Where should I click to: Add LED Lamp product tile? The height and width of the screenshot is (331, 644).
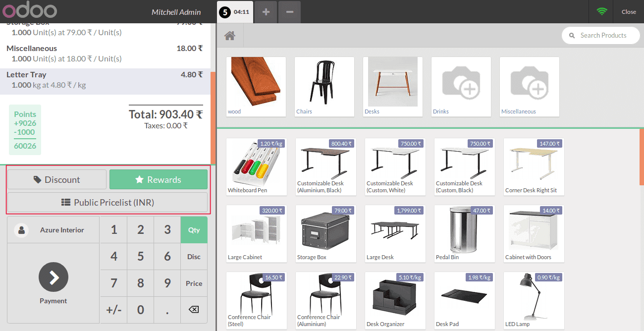pyautogui.click(x=534, y=300)
